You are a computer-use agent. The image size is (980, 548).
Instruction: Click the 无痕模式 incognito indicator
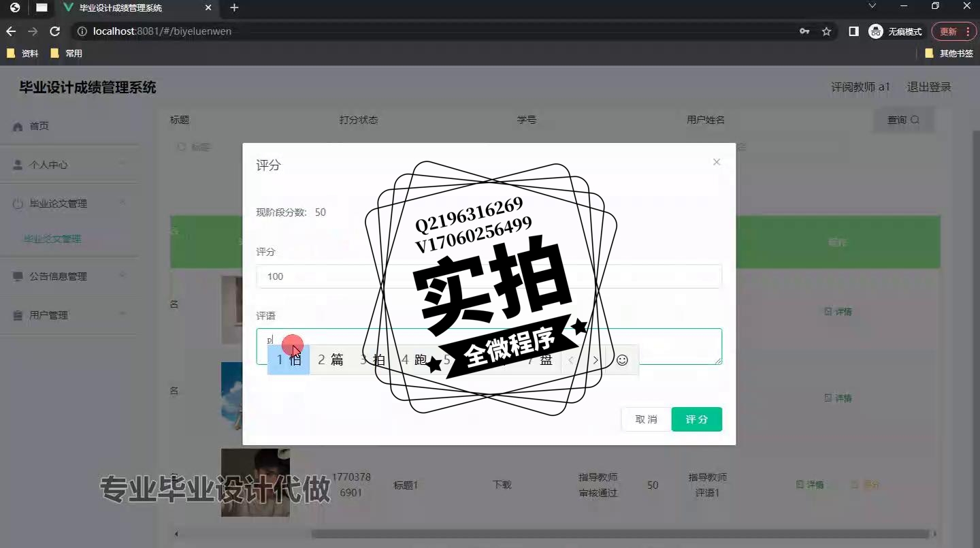coord(896,31)
